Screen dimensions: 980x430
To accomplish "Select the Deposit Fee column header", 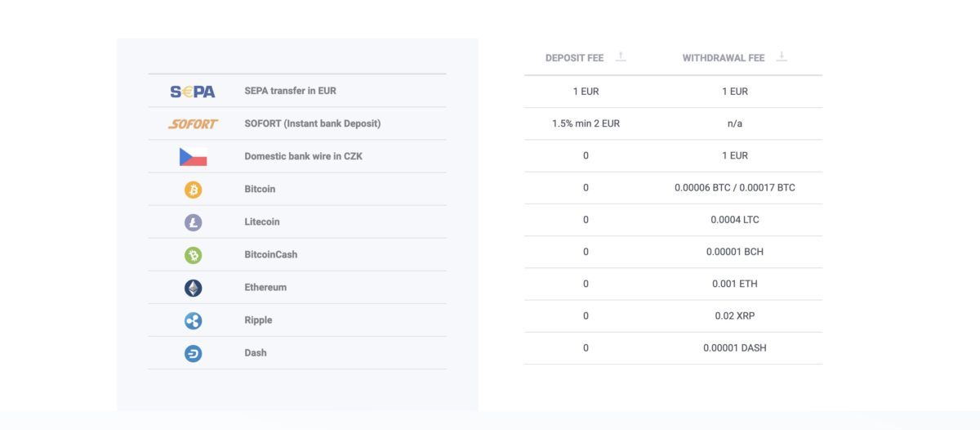I will pyautogui.click(x=575, y=58).
